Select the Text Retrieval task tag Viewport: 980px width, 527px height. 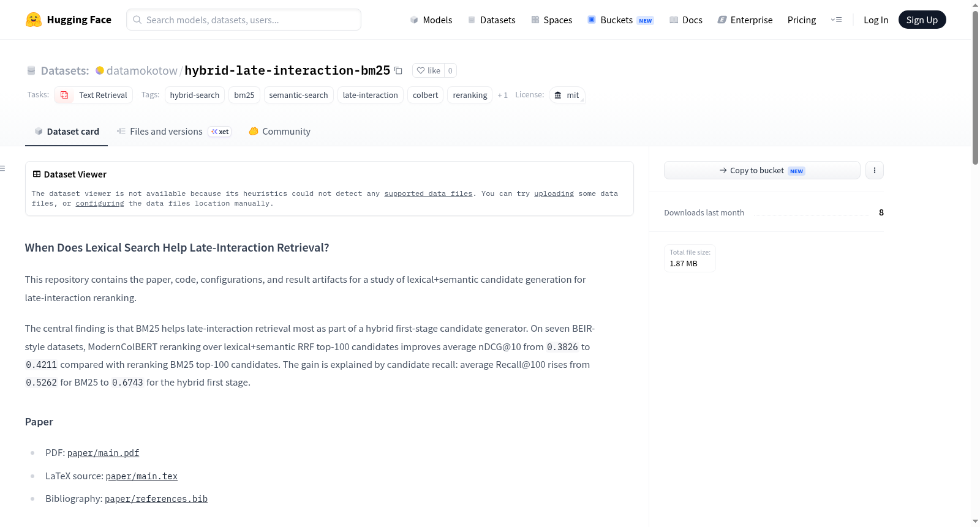tap(94, 95)
